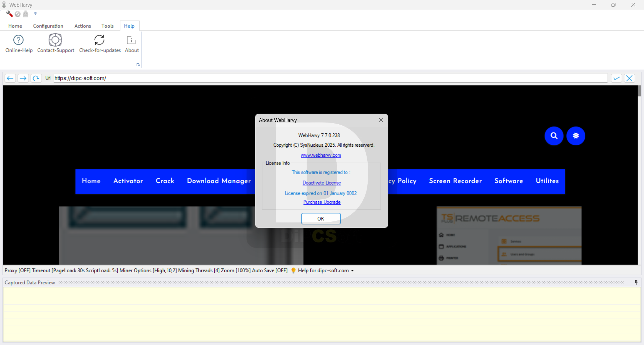Go forward with the browser forward arrow
644x345 pixels.
23,78
